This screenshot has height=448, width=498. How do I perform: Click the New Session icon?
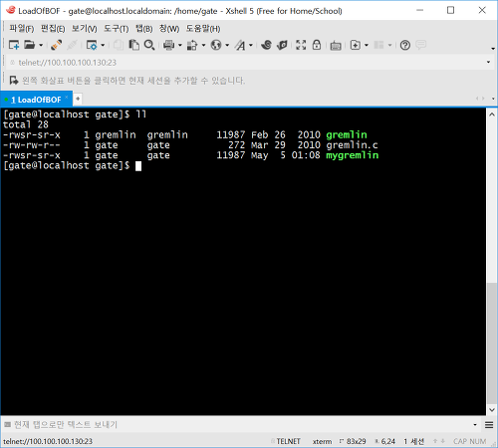[x=14, y=45]
